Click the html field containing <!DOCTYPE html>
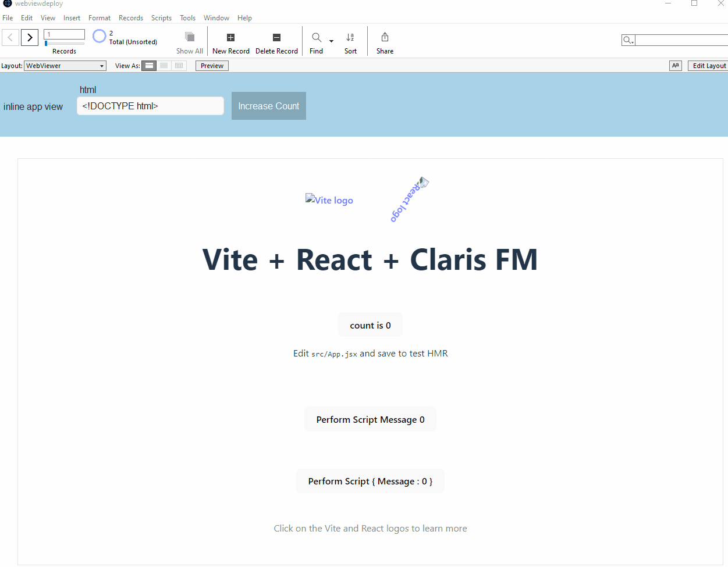The width and height of the screenshot is (728, 567). tap(150, 106)
